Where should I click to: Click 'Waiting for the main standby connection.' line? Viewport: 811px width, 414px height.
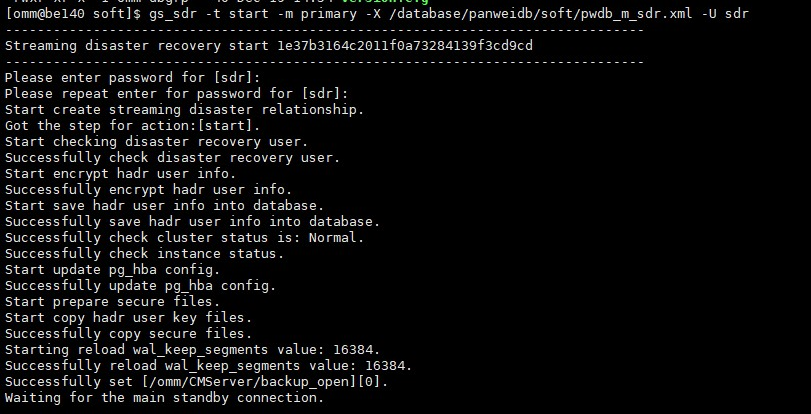coord(164,398)
